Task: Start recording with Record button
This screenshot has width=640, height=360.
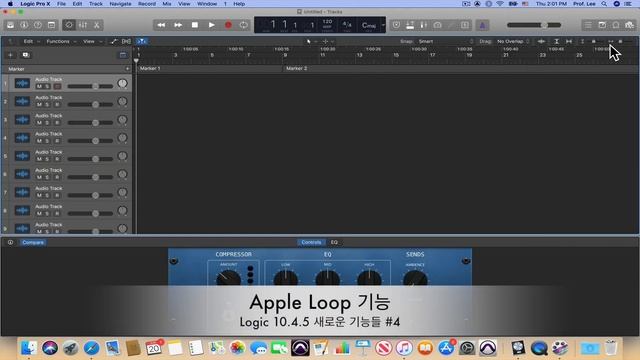Action: tap(228, 25)
